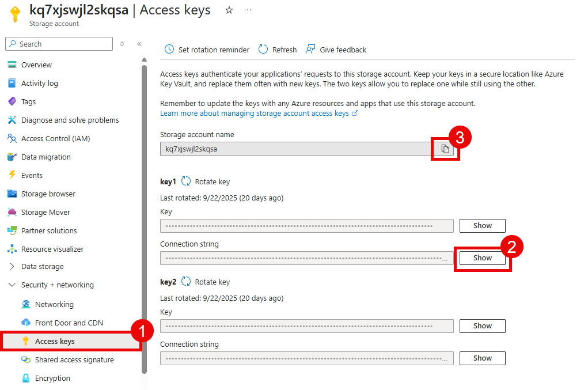Expand the Data storage section
Viewport: 588px width, 390px height.
(x=13, y=266)
